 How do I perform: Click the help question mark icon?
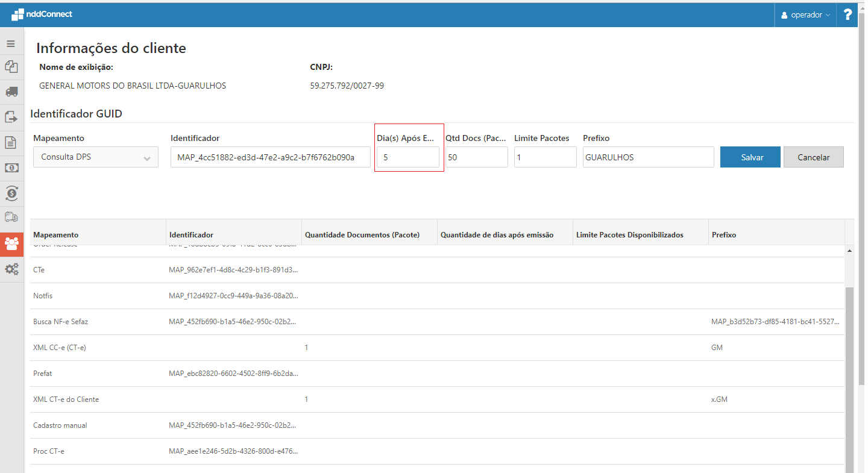(848, 14)
